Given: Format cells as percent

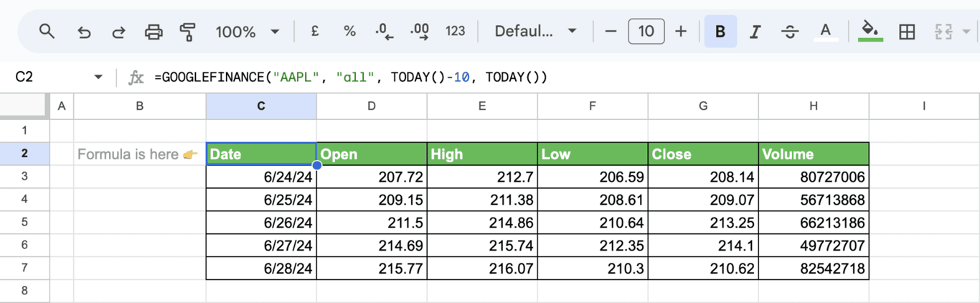Looking at the screenshot, I should coord(349,32).
